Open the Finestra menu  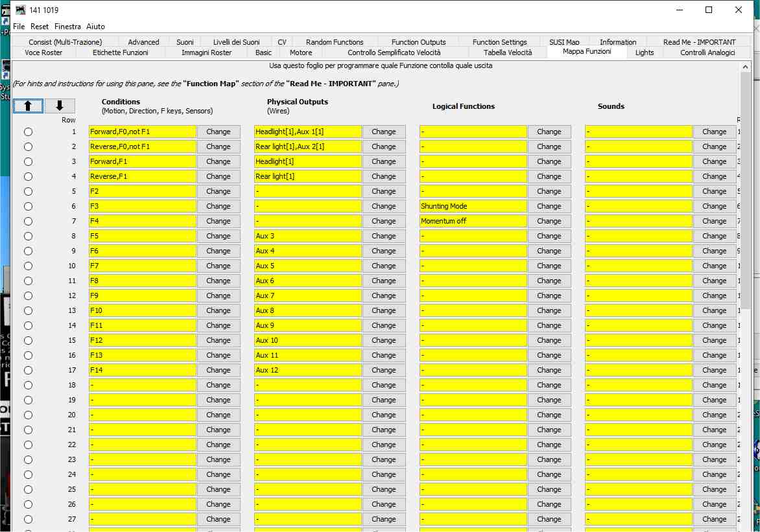click(67, 27)
